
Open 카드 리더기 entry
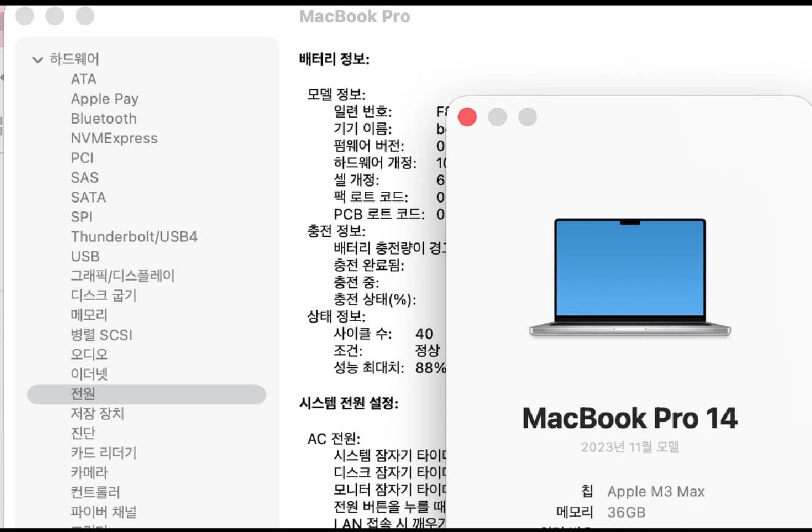tap(104, 453)
